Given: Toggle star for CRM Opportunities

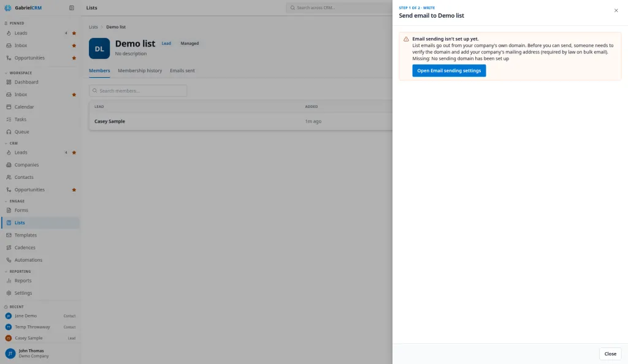Looking at the screenshot, I should [74, 190].
